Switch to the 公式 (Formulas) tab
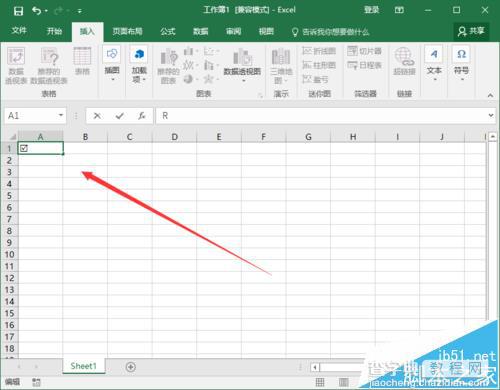The image size is (500, 390). coord(168,31)
